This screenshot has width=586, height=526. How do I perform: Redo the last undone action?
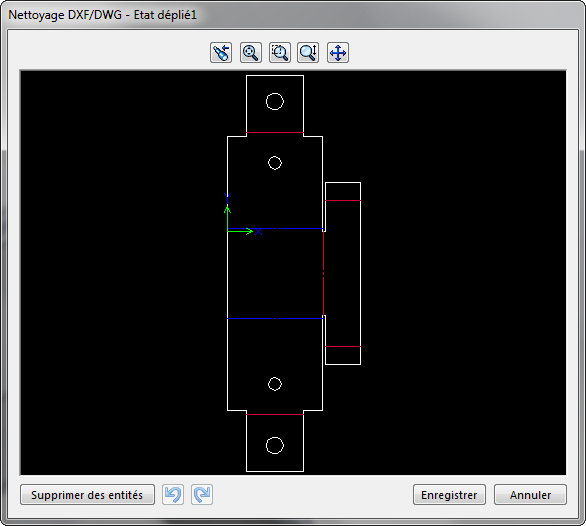(202, 495)
